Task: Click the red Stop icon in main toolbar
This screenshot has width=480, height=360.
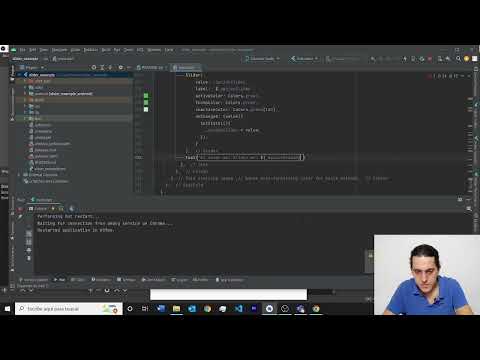Action: tap(430, 59)
